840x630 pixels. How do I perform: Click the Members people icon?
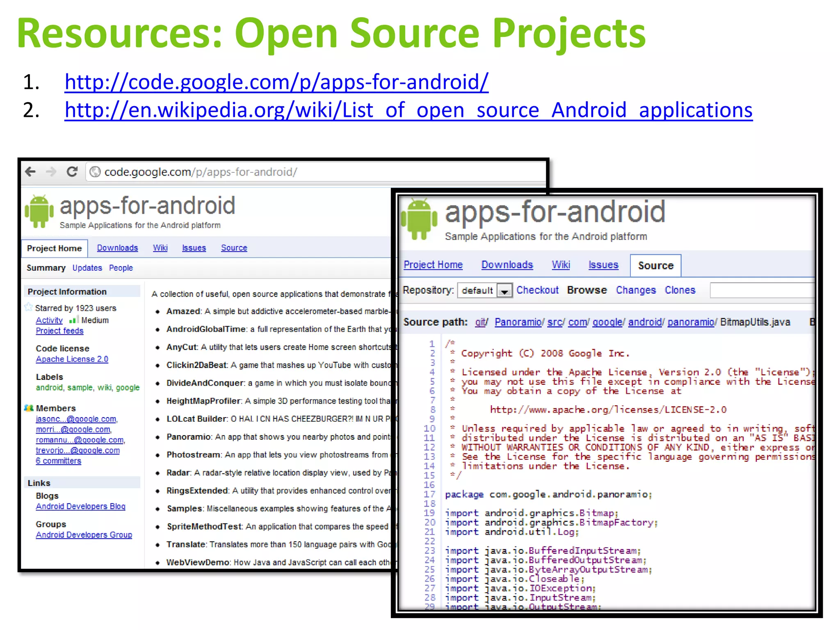tap(29, 408)
